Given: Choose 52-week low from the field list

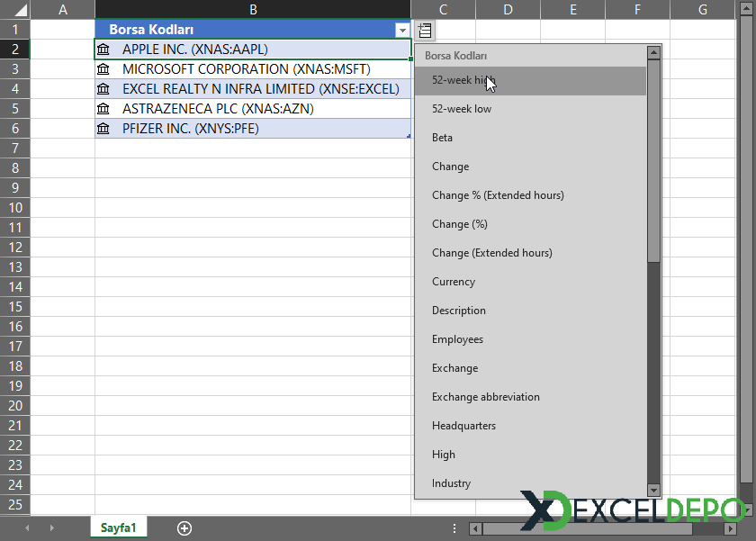Looking at the screenshot, I should click(x=530, y=109).
